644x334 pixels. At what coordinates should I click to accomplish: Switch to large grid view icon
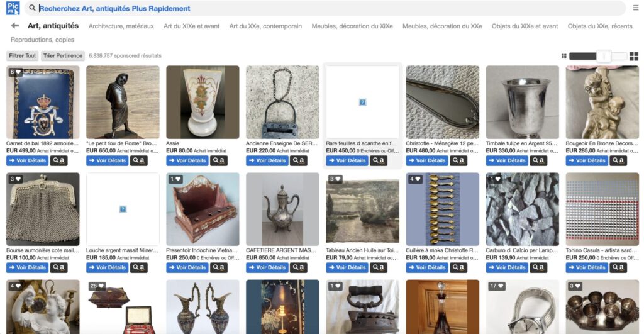(x=634, y=56)
